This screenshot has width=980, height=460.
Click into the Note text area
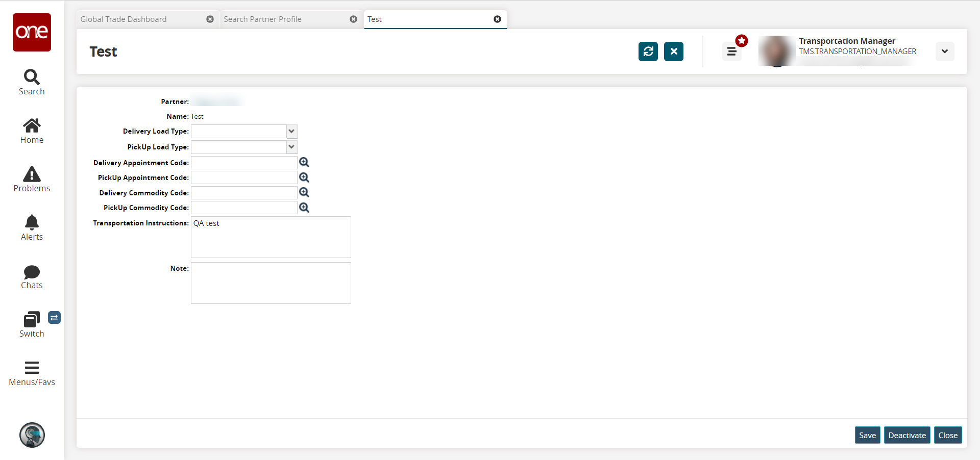point(271,283)
